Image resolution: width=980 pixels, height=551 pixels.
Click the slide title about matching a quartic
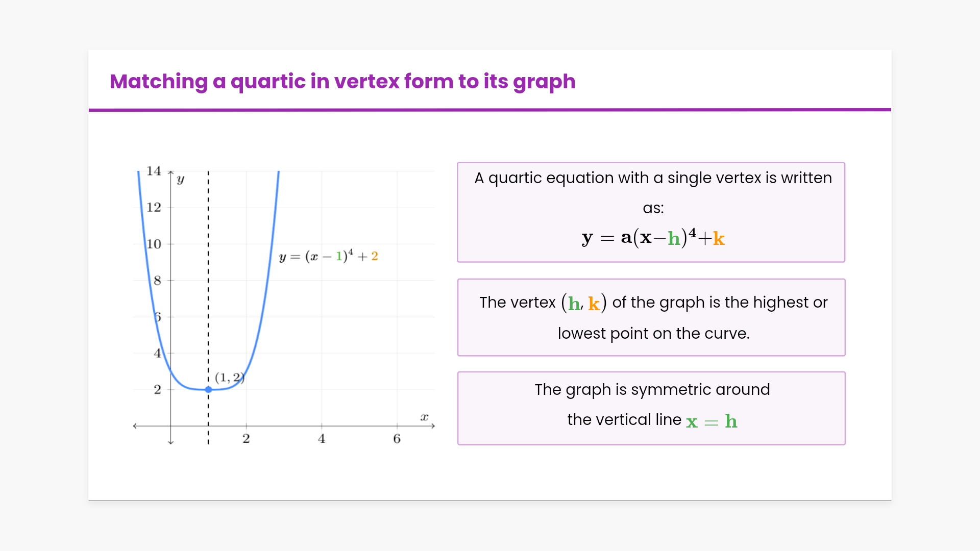point(342,82)
